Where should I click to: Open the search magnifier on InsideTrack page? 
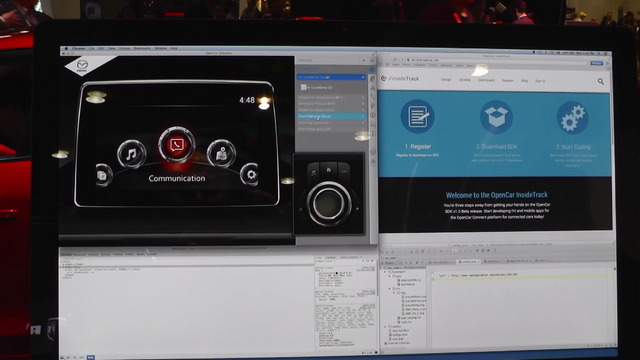click(600, 82)
